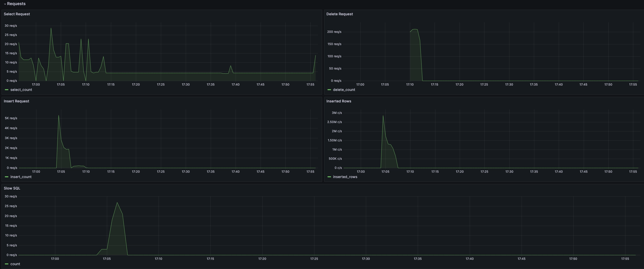Click the insert_count legend color indicator
Viewport: 644px width, 269px height.
(x=7, y=177)
